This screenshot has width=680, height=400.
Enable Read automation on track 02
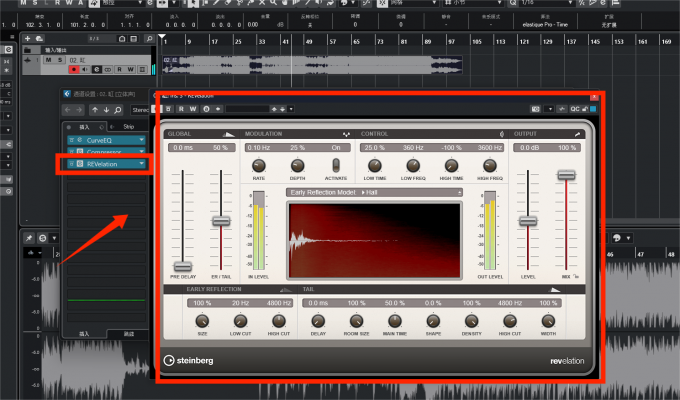[x=119, y=69]
